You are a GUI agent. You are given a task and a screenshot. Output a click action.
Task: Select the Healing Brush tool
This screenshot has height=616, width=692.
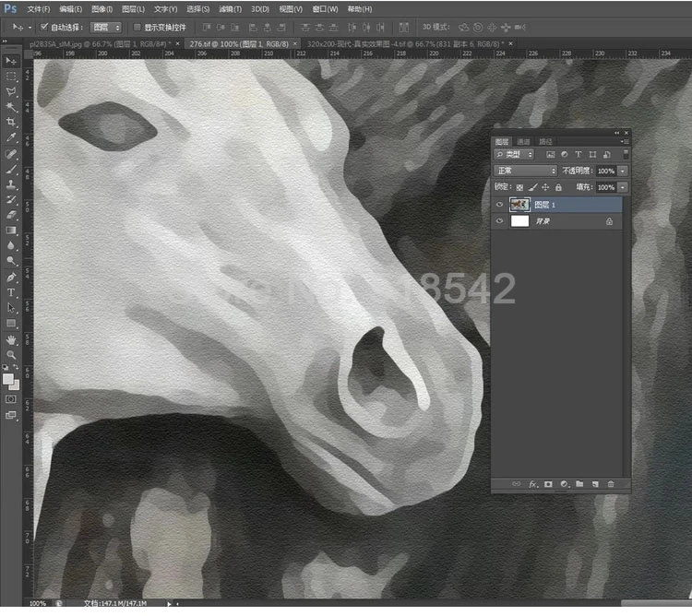pyautogui.click(x=11, y=154)
